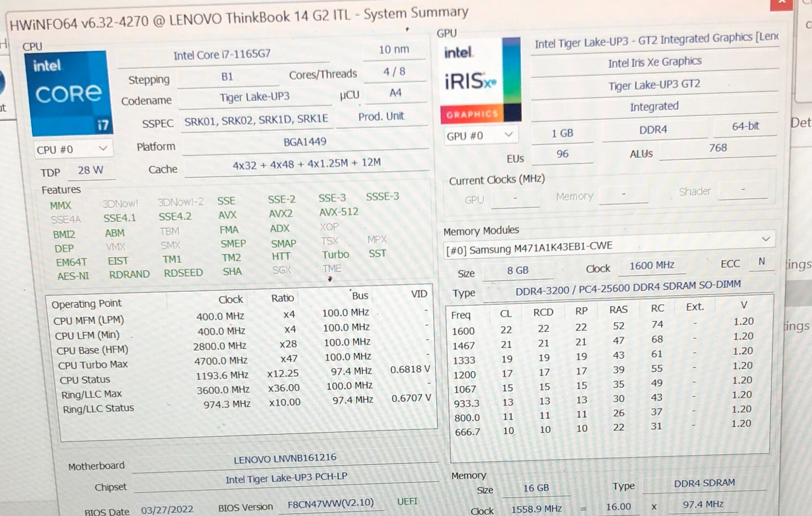Viewport: 812px width, 516px height.
Task: Click the ECC value N
Action: 761,261
